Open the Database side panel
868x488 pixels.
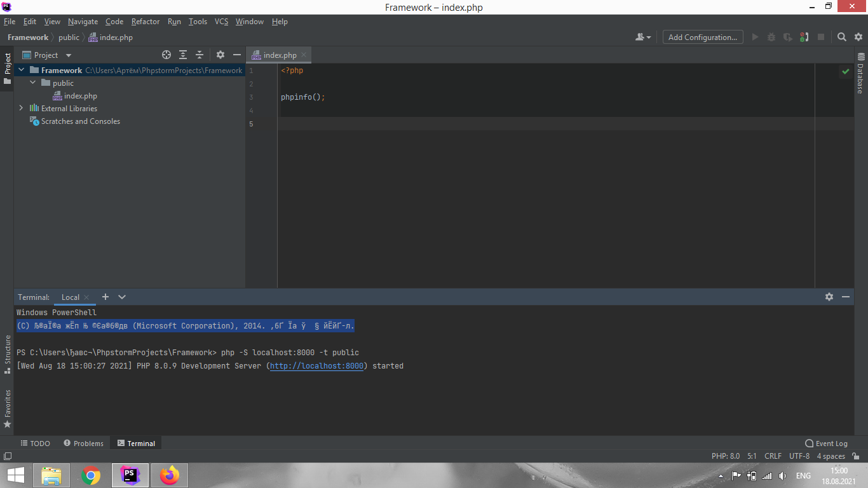point(861,74)
